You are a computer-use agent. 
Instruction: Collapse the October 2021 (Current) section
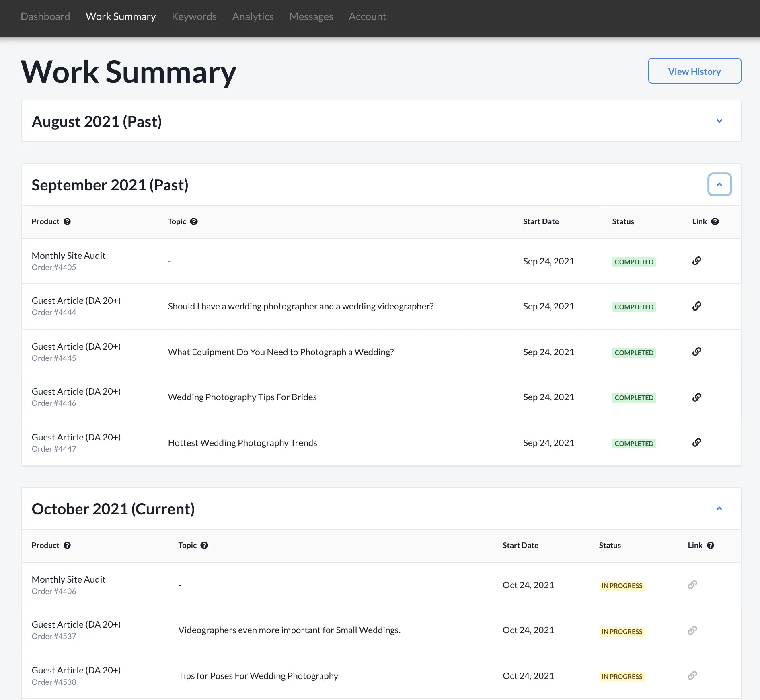(x=719, y=509)
